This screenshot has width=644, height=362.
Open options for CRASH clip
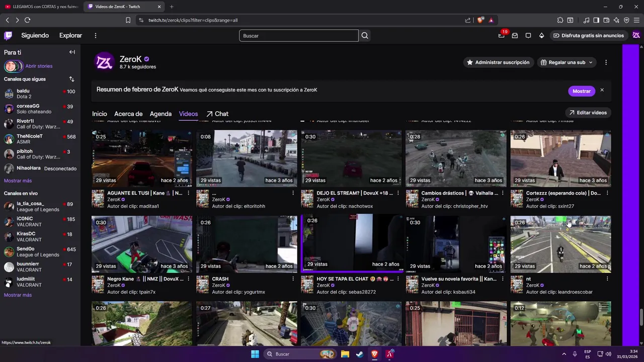(x=293, y=279)
